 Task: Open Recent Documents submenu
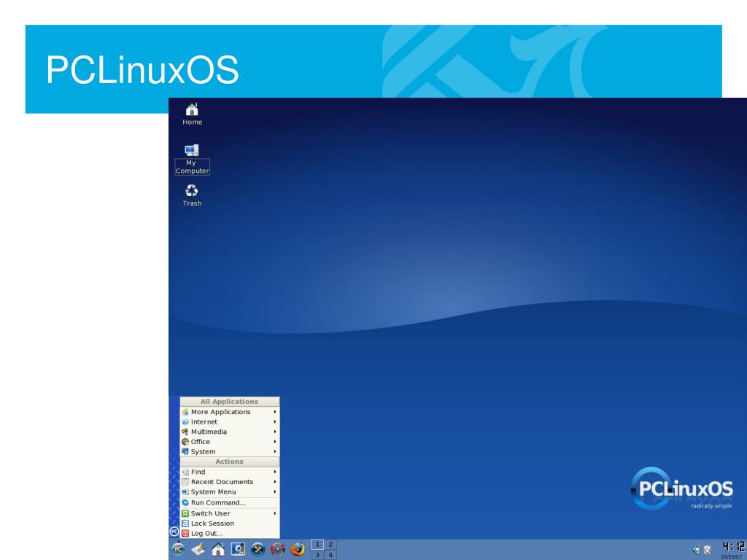(230, 482)
